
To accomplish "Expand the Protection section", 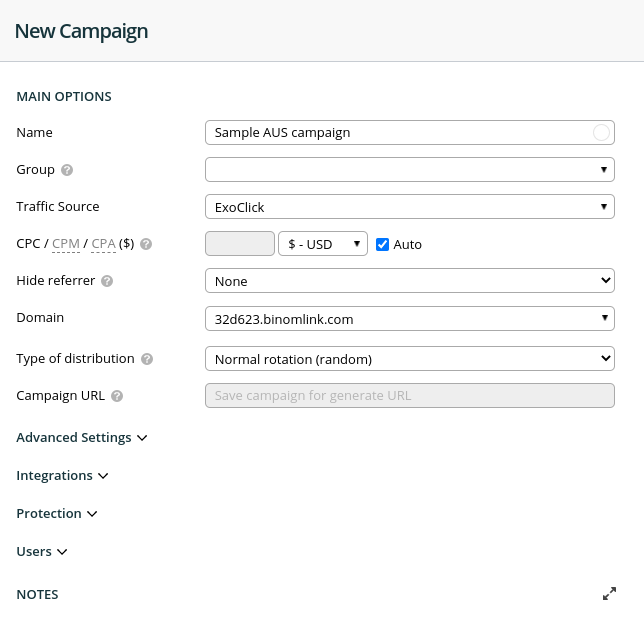I will (57, 514).
